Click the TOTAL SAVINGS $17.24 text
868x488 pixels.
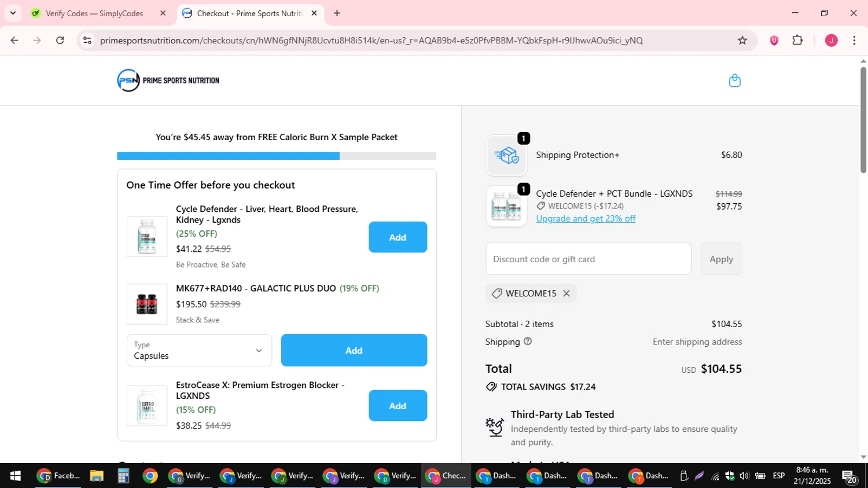pos(548,387)
